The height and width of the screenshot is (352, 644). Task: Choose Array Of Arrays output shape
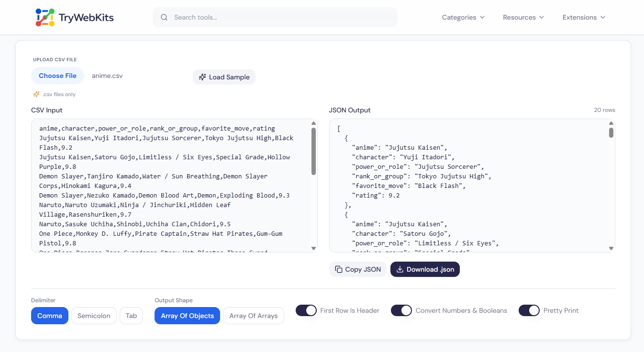254,316
